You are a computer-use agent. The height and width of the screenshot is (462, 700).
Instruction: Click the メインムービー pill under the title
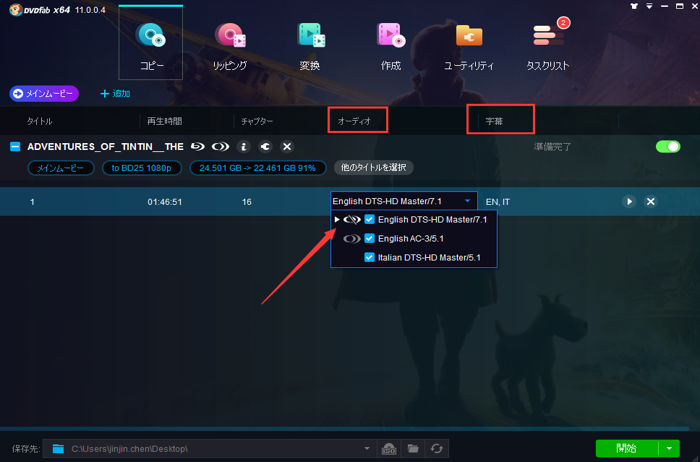pos(61,168)
